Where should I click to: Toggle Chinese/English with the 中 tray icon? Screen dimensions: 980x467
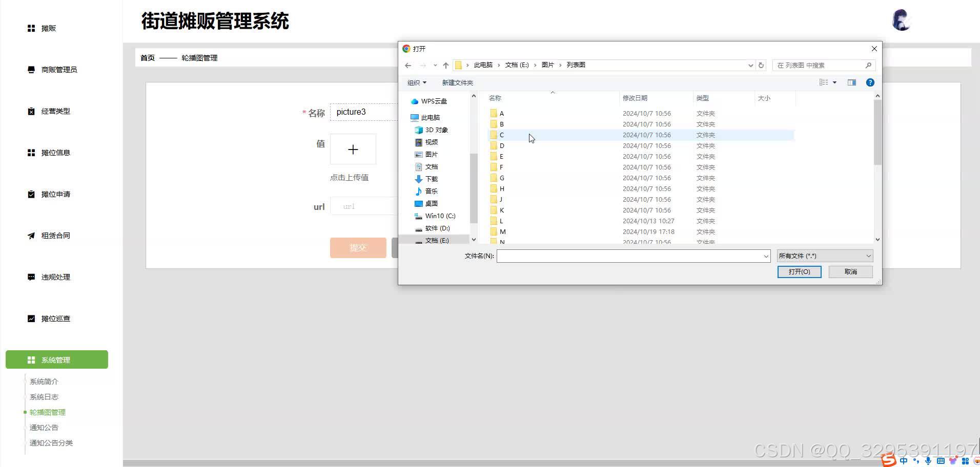[903, 460]
